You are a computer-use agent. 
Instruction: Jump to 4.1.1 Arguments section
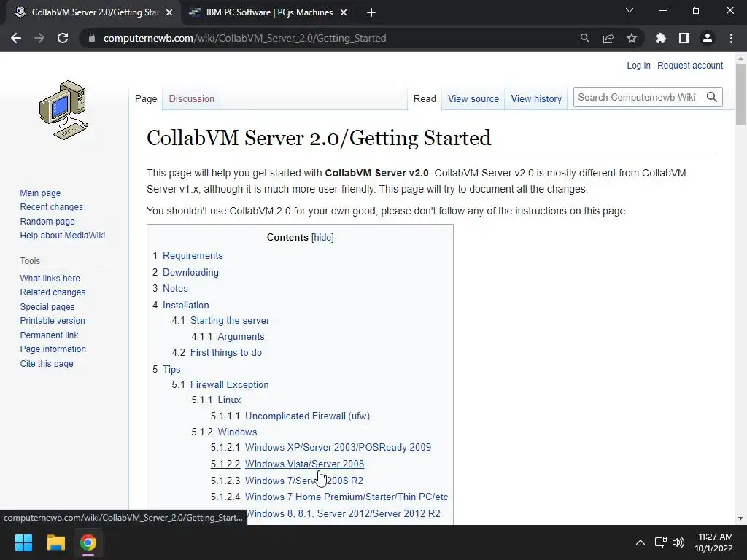(x=228, y=336)
